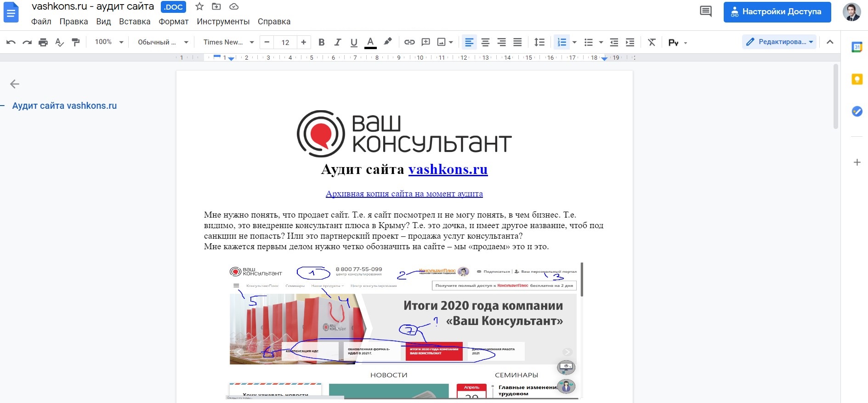868x403 pixels.
Task: Click the vertical scrollbar of the document
Action: (836, 96)
